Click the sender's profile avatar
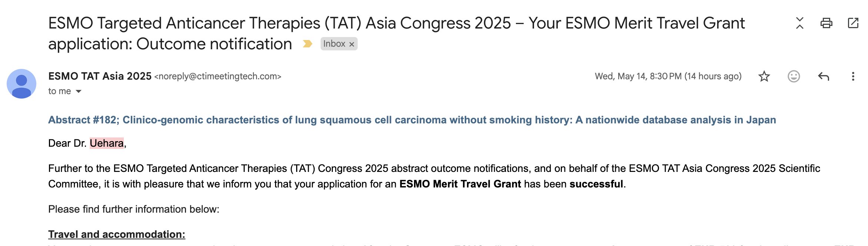868x246 pixels. click(21, 84)
